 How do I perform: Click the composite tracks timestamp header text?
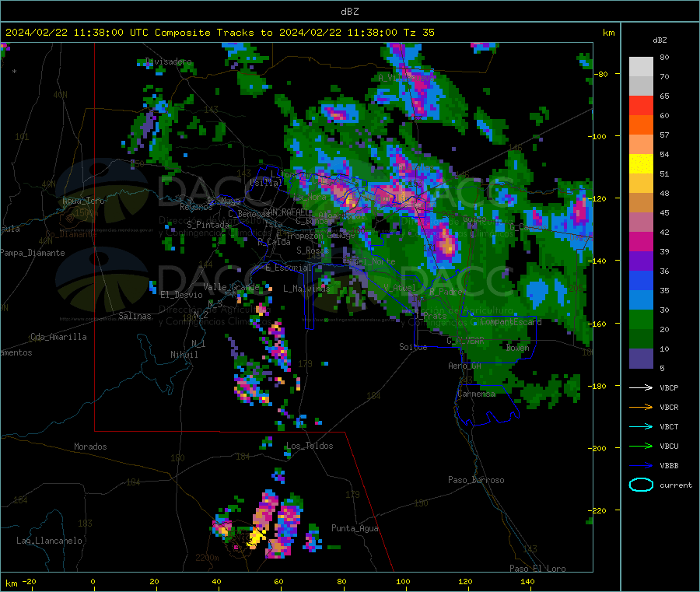(219, 33)
